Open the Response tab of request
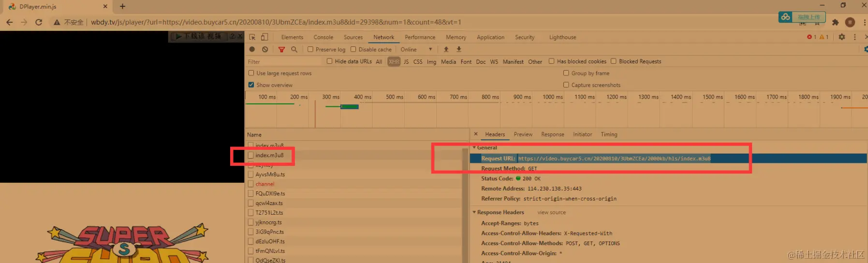The image size is (868, 263). [552, 134]
